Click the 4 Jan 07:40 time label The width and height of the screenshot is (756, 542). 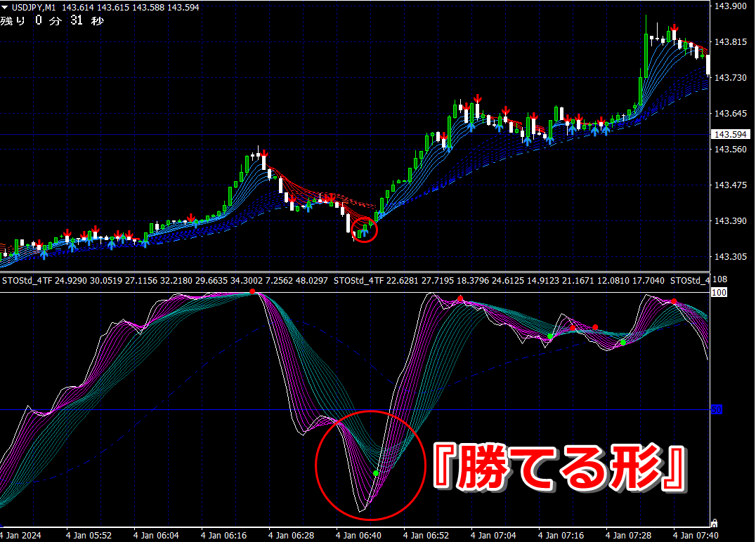coord(696,535)
